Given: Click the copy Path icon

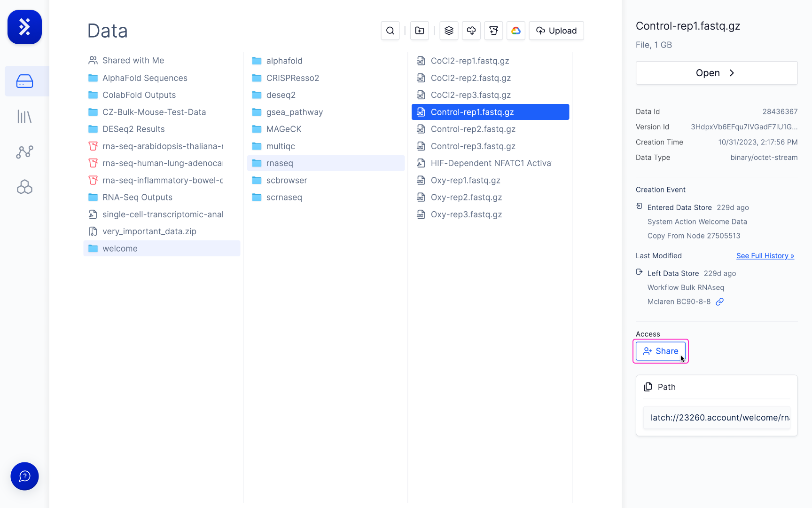Looking at the screenshot, I should click(648, 387).
